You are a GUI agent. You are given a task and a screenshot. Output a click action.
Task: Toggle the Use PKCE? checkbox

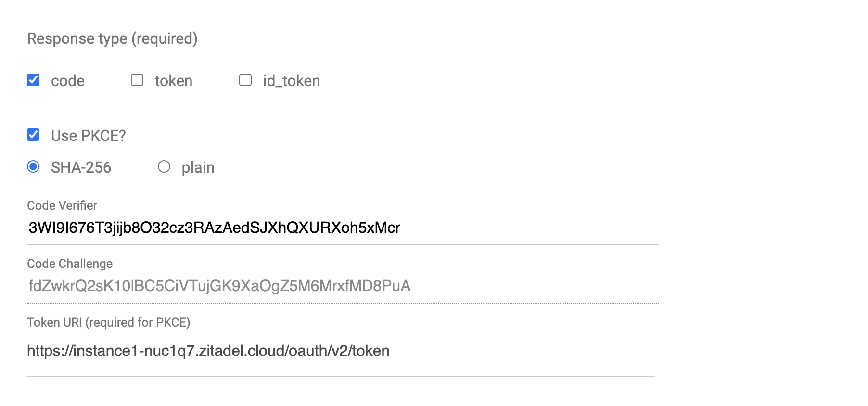point(33,135)
